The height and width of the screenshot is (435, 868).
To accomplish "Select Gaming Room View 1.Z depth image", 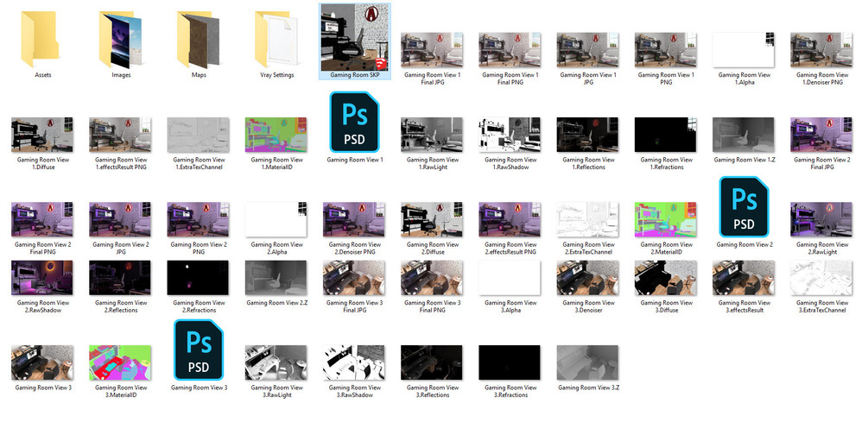I will pyautogui.click(x=744, y=135).
